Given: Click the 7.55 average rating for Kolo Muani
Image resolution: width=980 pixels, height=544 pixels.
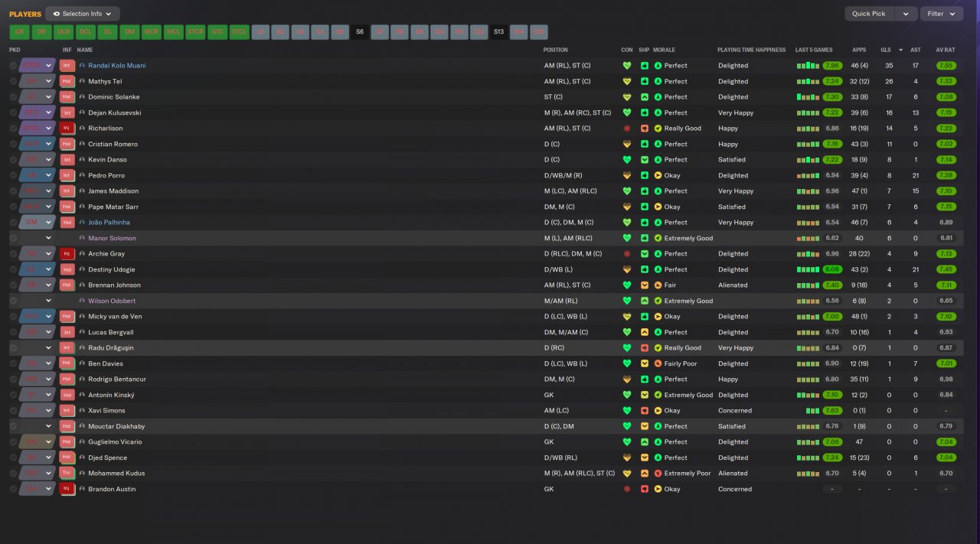Looking at the screenshot, I should [946, 66].
